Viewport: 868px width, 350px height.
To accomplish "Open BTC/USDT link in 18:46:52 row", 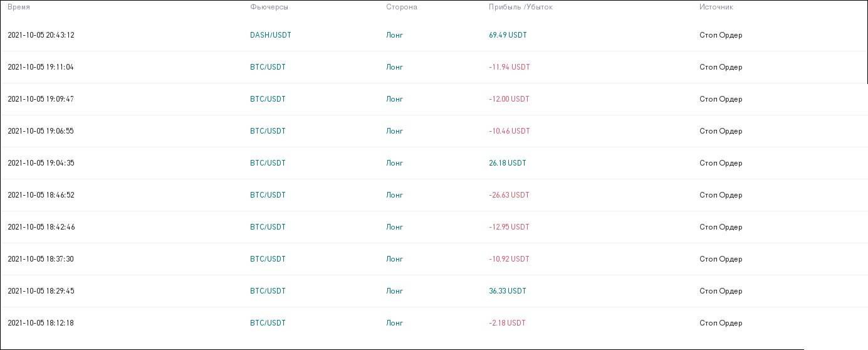I will click(268, 195).
